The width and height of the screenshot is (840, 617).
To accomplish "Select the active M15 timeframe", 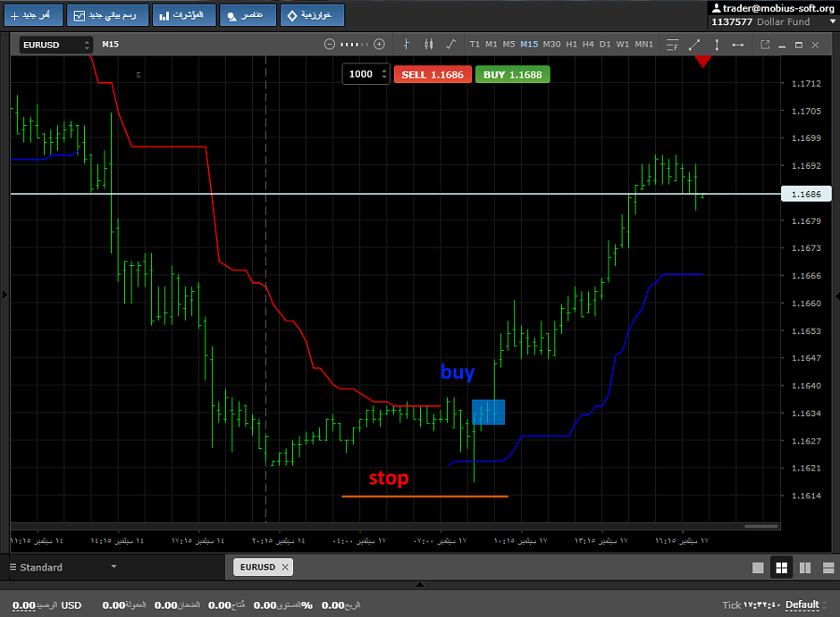I will click(529, 45).
